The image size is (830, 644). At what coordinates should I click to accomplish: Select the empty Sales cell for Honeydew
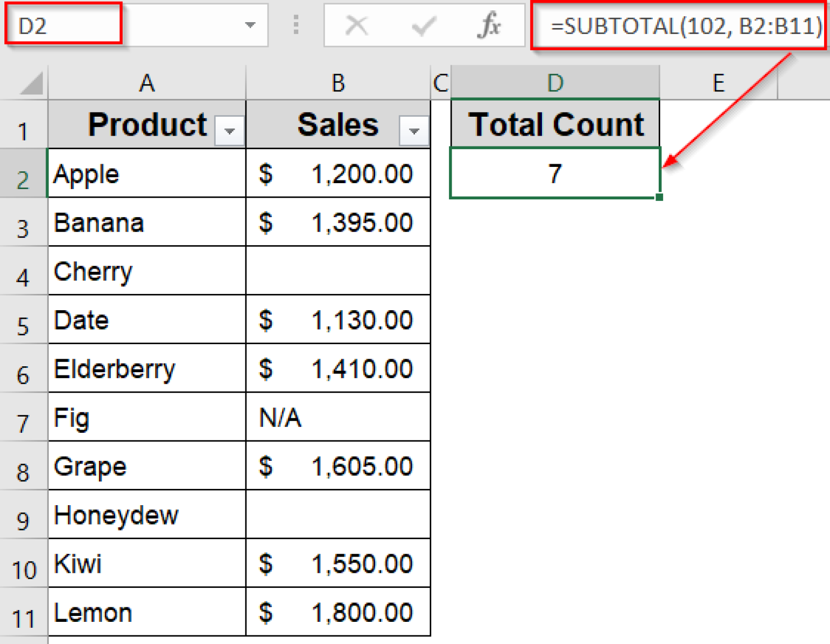(x=338, y=514)
